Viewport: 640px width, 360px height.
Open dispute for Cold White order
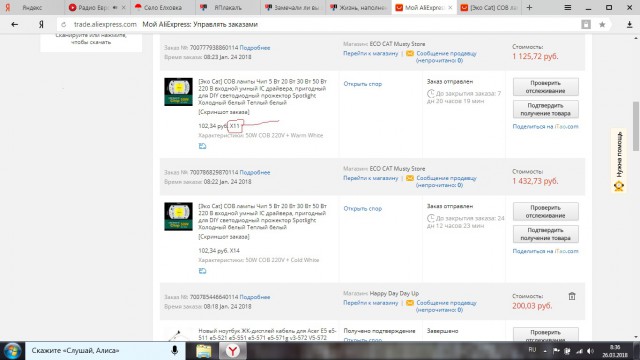(x=362, y=208)
